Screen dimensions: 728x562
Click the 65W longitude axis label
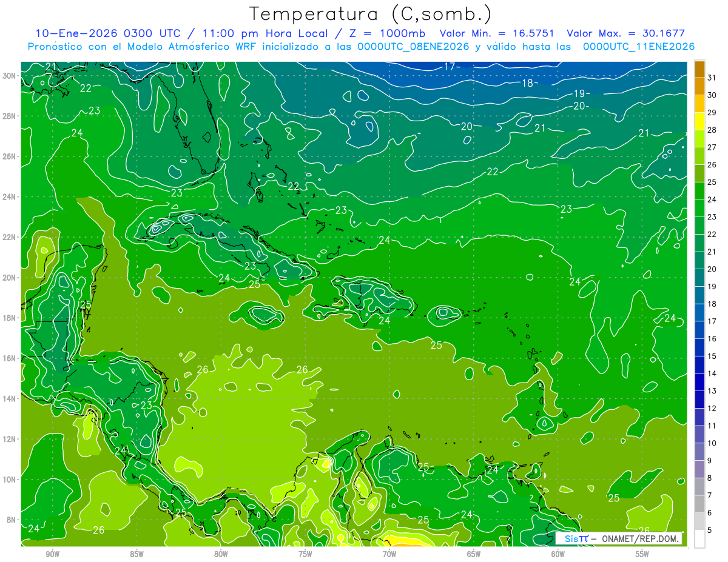click(474, 554)
